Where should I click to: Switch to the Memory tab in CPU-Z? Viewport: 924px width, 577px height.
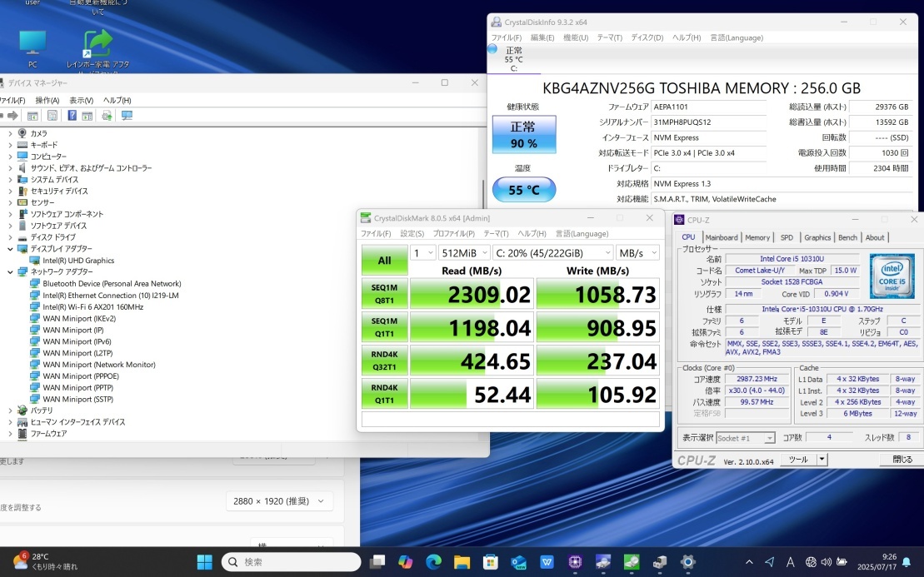coord(757,237)
